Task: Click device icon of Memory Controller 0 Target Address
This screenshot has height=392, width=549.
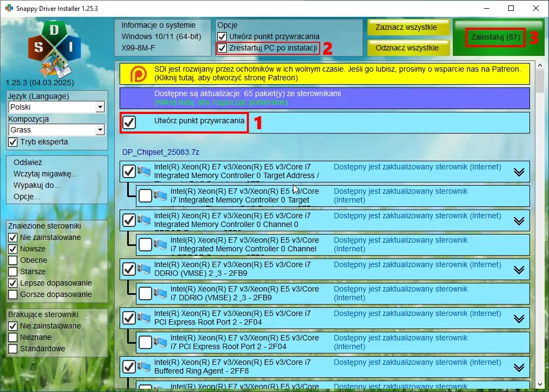Action: pos(144,171)
